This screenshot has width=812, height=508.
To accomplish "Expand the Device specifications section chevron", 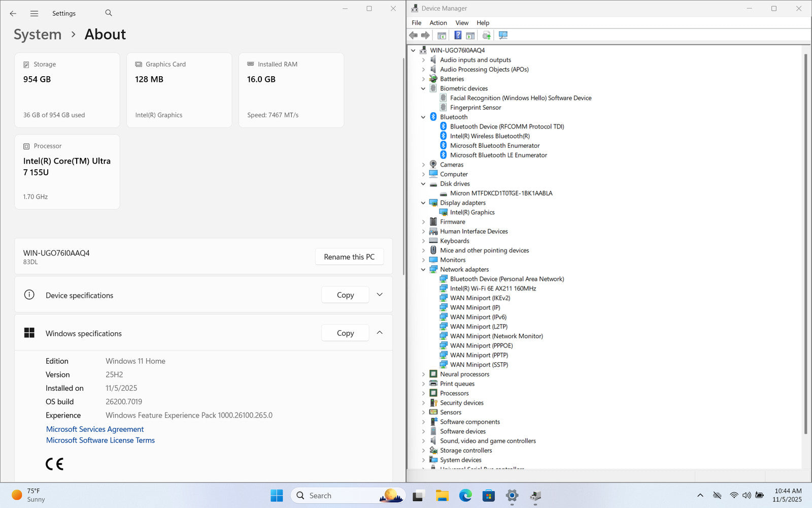I will pos(380,295).
